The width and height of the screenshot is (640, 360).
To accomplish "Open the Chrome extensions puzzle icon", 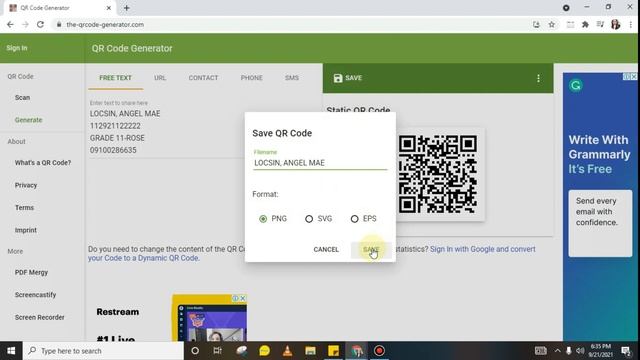I will point(585,24).
